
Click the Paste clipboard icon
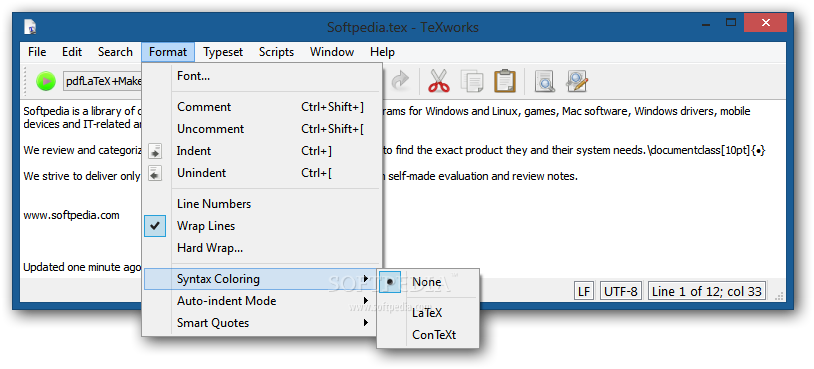(x=505, y=81)
